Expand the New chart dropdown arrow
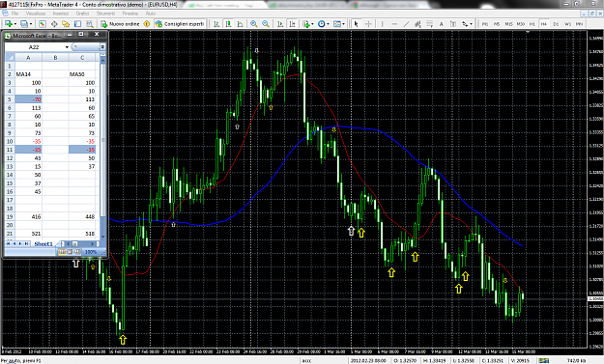 tap(14, 24)
